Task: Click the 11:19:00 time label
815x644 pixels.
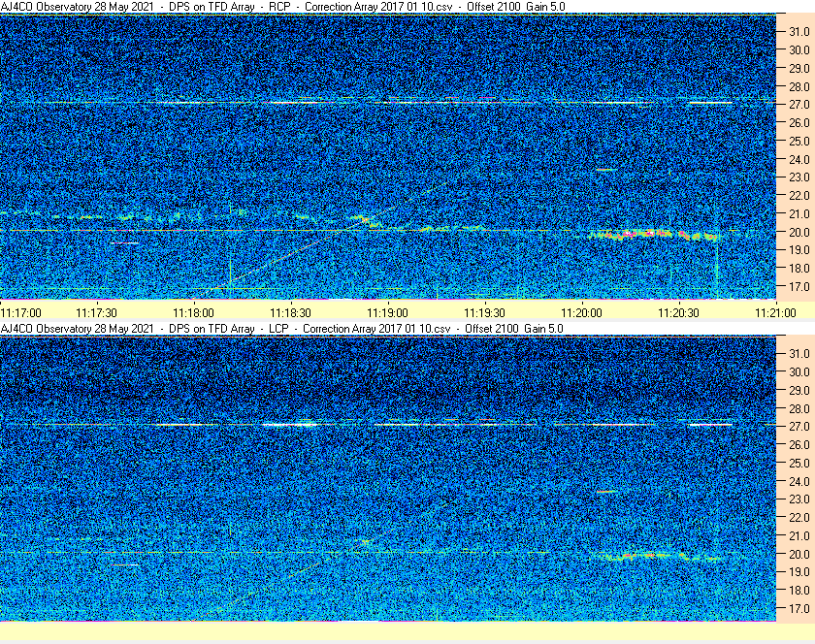Action: pos(388,313)
